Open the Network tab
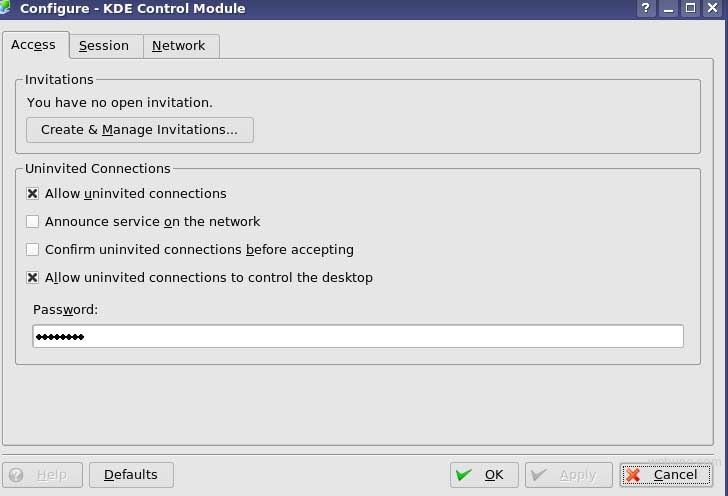 coord(181,46)
